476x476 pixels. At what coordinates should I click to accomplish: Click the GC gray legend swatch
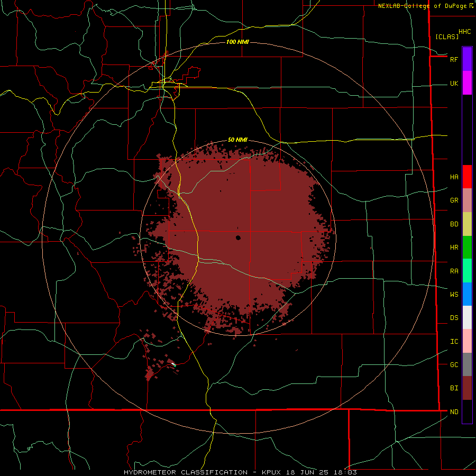[467, 364]
